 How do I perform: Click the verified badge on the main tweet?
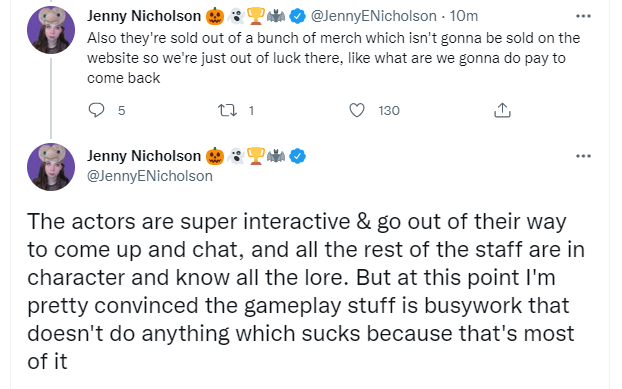click(x=297, y=156)
